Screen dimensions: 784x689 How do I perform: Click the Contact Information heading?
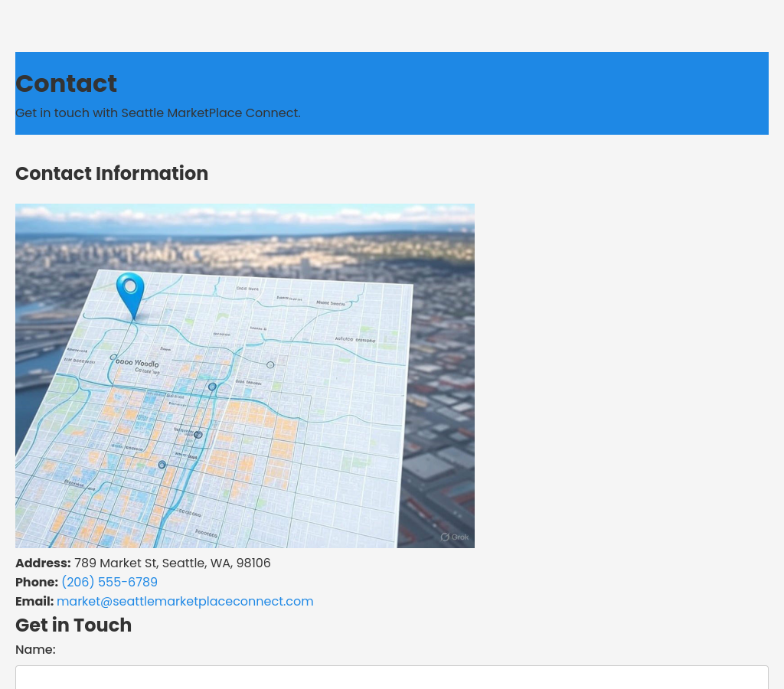point(112,174)
